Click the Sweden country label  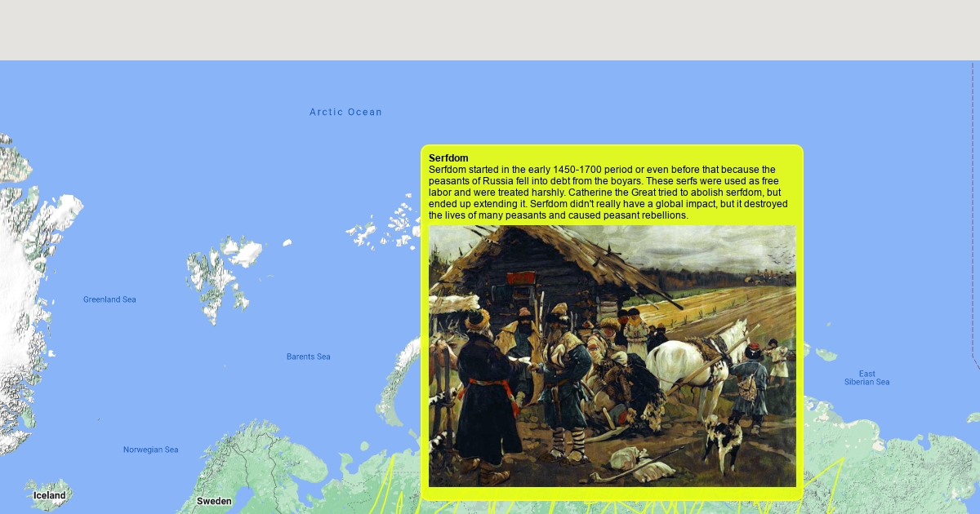pyautogui.click(x=214, y=501)
